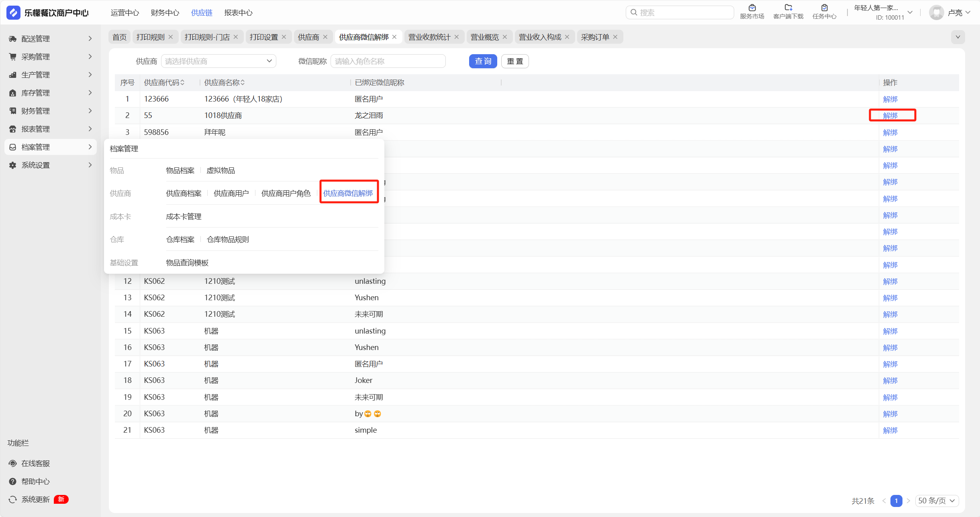Click the 查询 search button

(483, 61)
